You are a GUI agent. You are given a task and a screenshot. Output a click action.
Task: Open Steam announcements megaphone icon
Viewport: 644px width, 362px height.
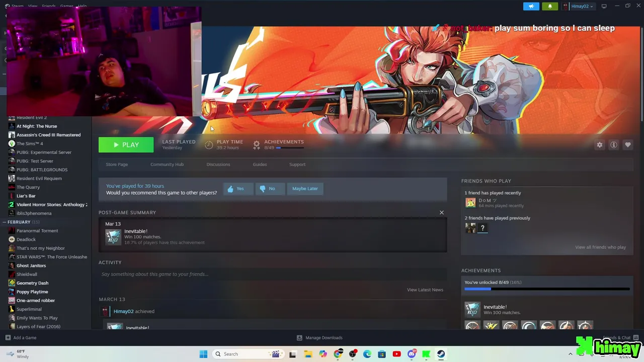click(531, 6)
